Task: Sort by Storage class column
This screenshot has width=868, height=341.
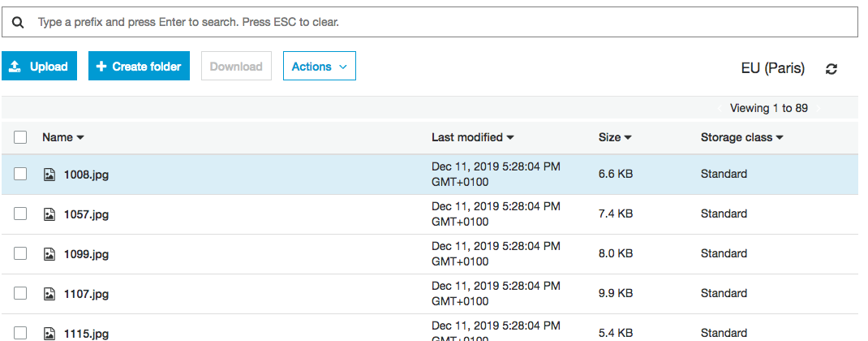Action: coord(741,138)
